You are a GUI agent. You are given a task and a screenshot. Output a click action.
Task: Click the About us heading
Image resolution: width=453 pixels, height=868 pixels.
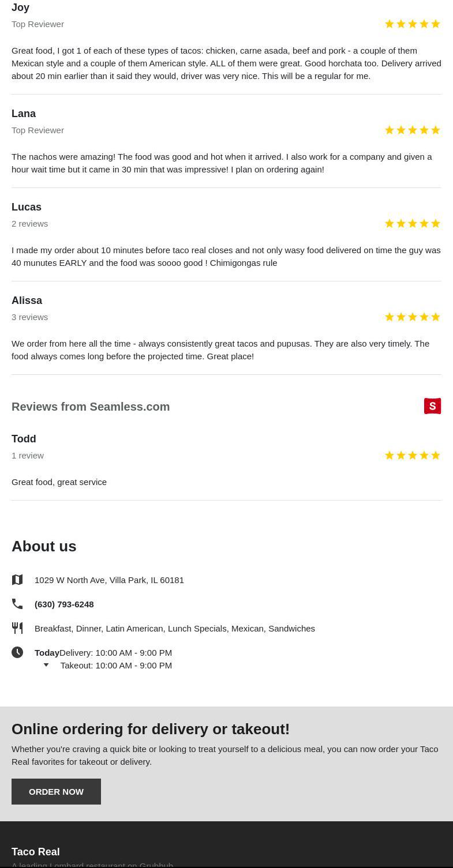pos(44,546)
